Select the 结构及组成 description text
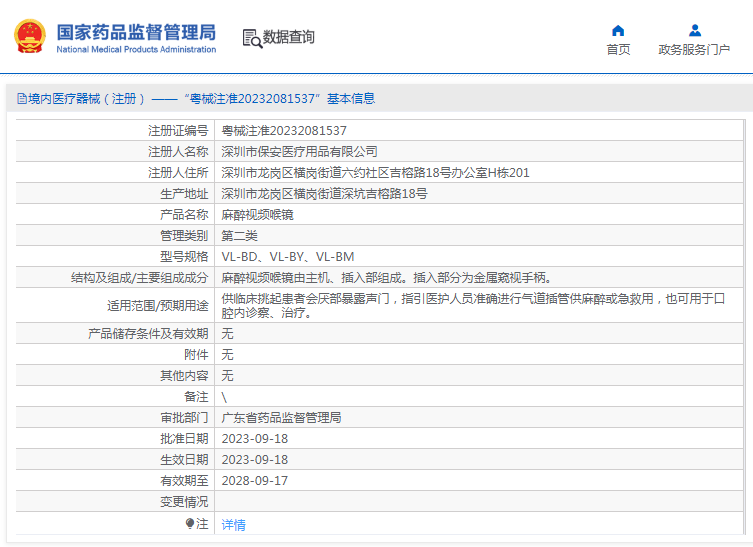 [389, 278]
